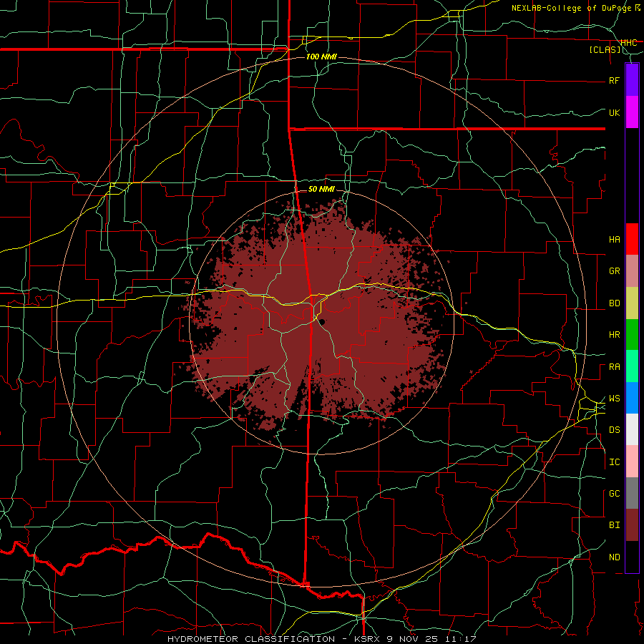Click the magenta UK legend color swatch
The image size is (644, 644).
(632, 112)
